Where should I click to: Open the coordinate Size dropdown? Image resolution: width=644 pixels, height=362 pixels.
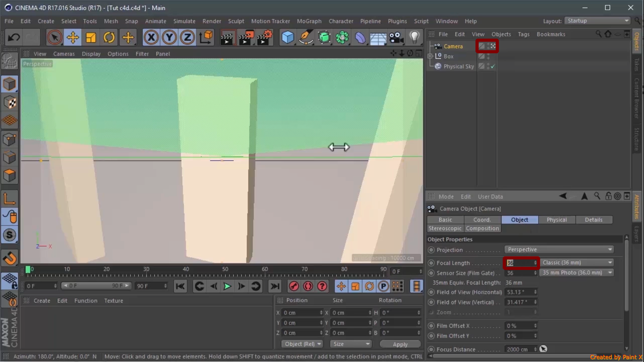(x=351, y=344)
